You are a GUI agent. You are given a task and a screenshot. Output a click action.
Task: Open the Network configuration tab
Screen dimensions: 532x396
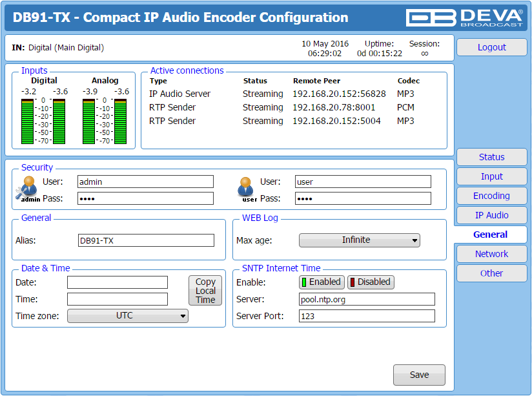491,254
